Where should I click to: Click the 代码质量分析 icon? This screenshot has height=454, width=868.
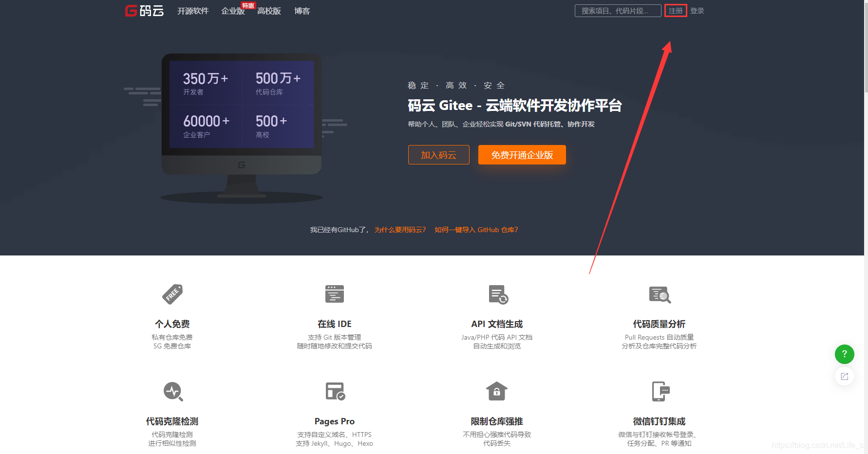(660, 295)
